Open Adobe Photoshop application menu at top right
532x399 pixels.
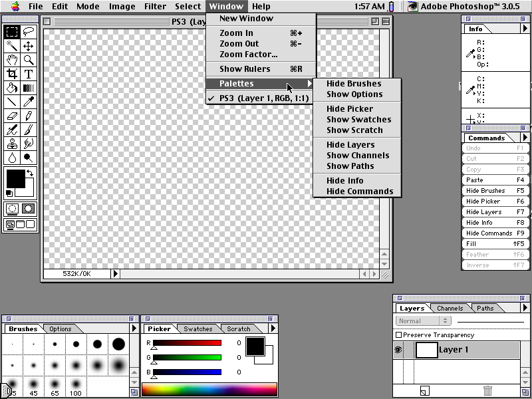coord(464,6)
